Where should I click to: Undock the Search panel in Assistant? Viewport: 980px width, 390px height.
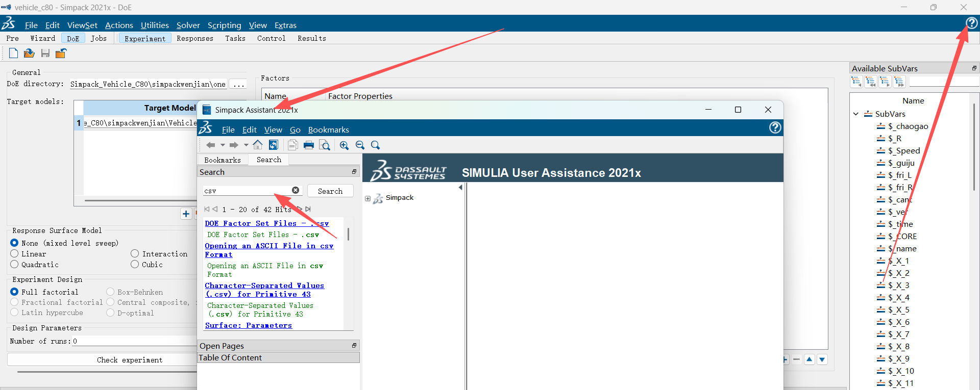[354, 172]
